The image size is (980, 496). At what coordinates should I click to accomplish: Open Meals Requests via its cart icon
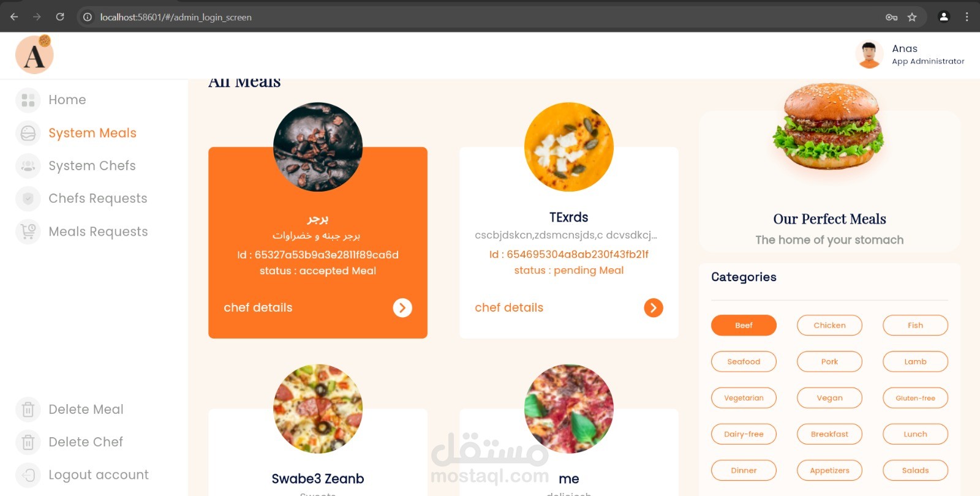(x=28, y=231)
